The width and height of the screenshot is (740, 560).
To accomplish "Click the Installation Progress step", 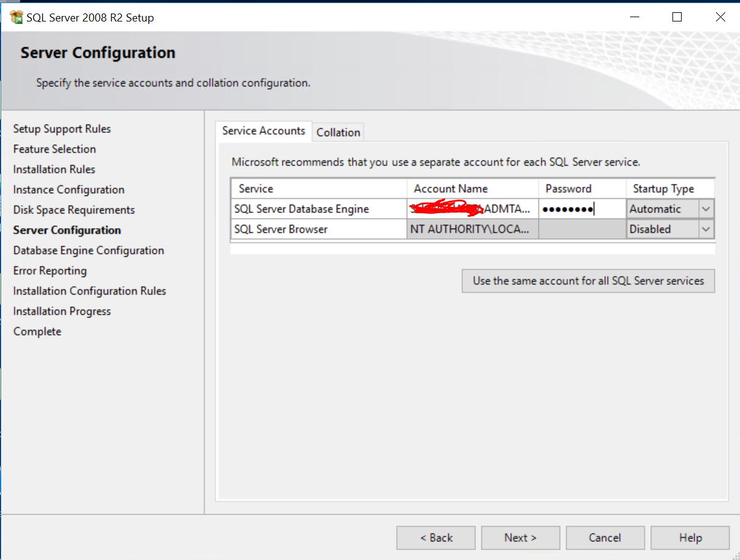I will (x=62, y=311).
